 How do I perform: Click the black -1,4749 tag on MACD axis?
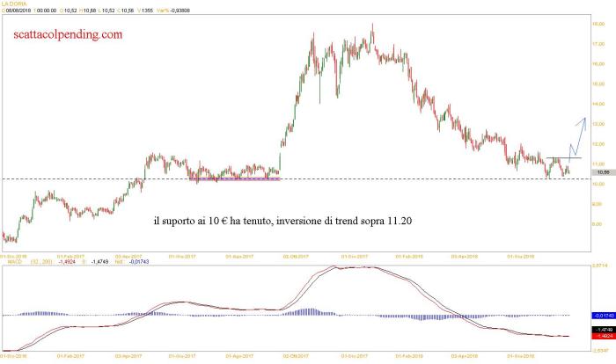point(604,330)
